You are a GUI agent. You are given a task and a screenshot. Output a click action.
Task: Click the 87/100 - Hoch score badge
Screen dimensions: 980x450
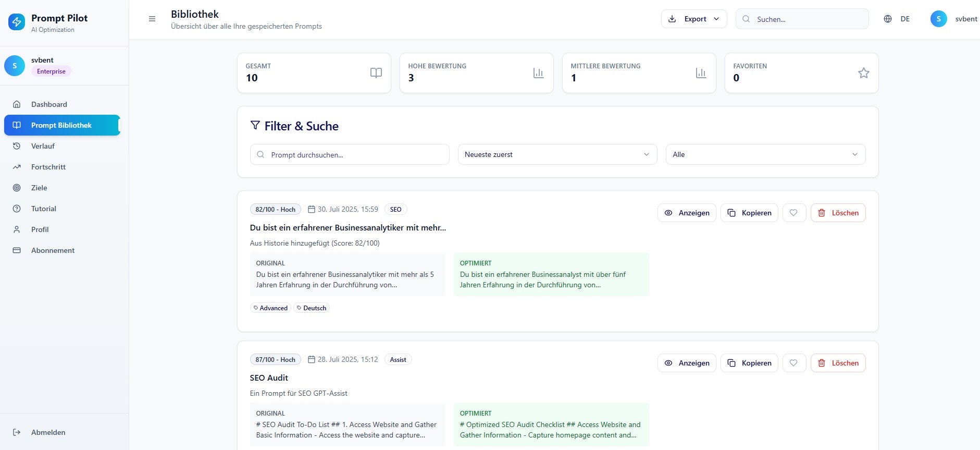point(276,359)
